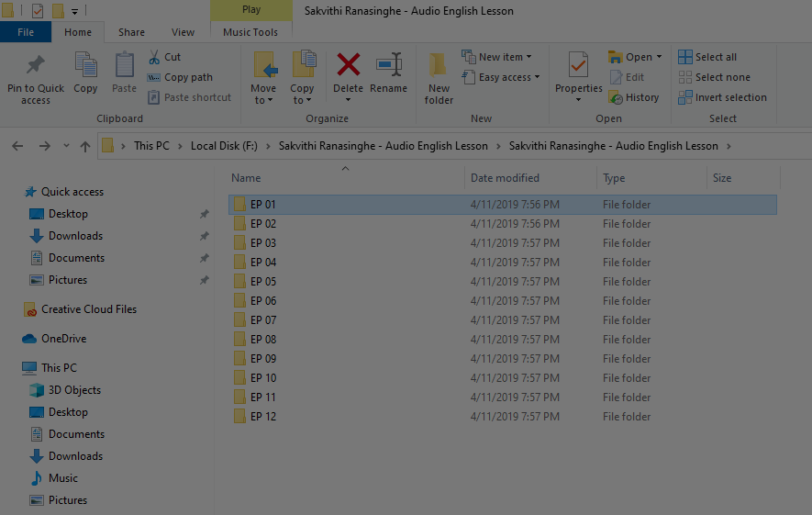
Task: Click the Play contextual tab header
Action: click(251, 10)
